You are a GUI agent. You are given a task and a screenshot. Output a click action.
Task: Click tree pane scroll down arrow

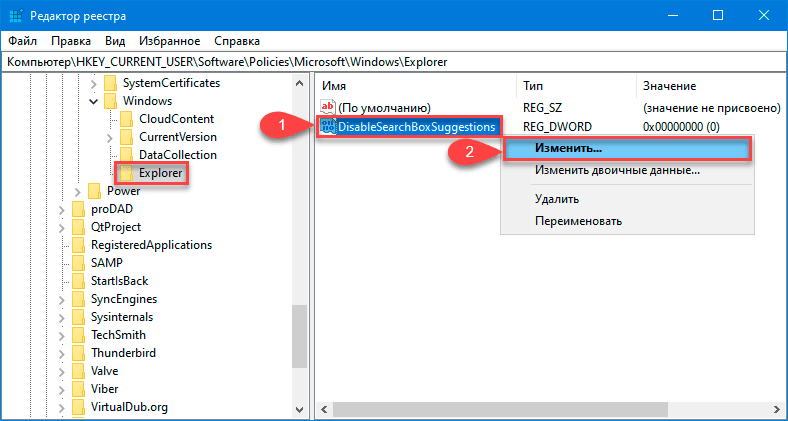tap(300, 409)
